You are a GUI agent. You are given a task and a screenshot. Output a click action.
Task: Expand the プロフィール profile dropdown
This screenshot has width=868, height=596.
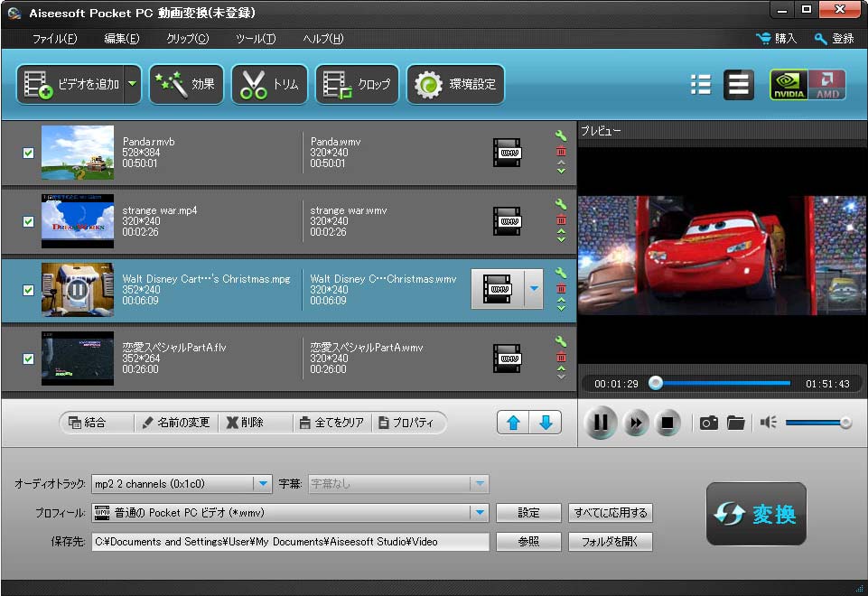pyautogui.click(x=479, y=513)
